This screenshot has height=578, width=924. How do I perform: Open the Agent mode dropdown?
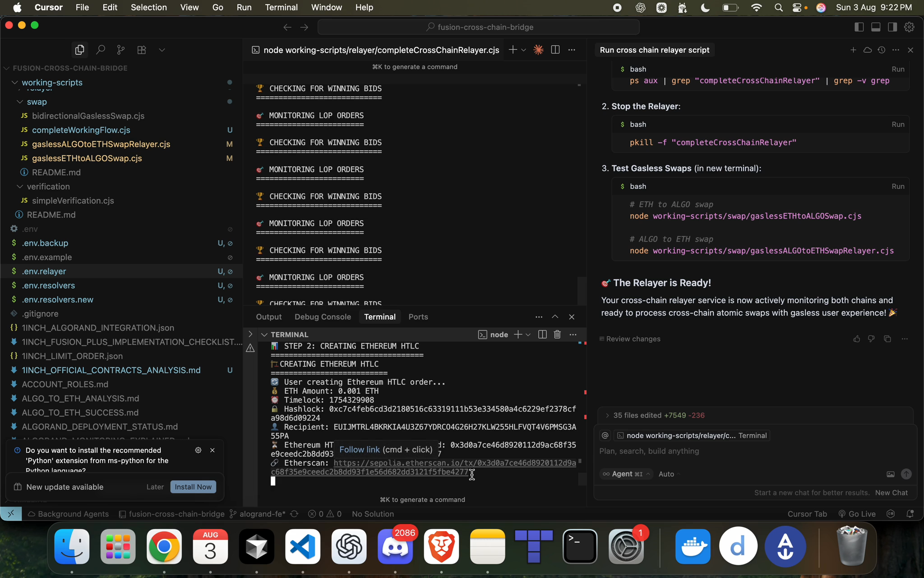[x=626, y=474]
